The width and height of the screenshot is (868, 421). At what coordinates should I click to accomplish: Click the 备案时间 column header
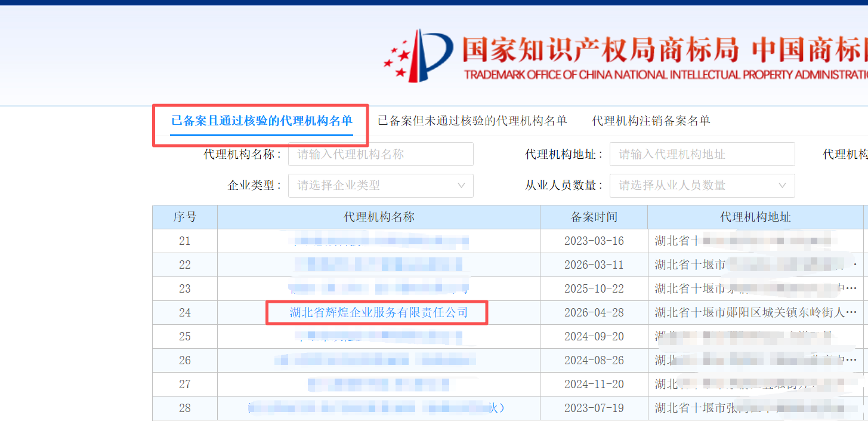[x=594, y=217]
